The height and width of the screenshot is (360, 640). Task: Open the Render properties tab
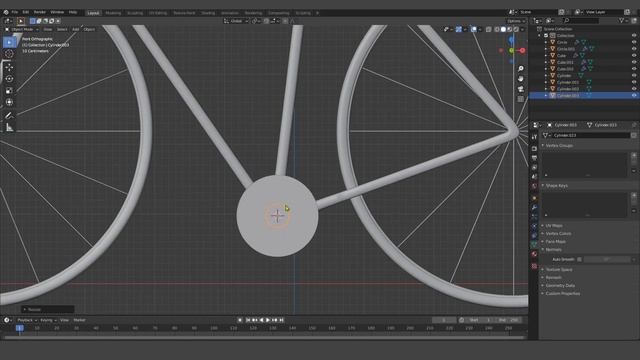click(534, 149)
